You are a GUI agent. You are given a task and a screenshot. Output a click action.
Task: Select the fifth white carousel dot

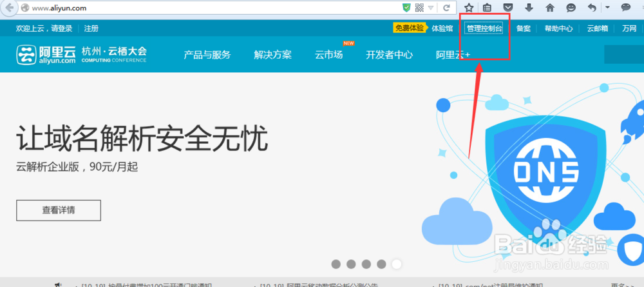(397, 264)
